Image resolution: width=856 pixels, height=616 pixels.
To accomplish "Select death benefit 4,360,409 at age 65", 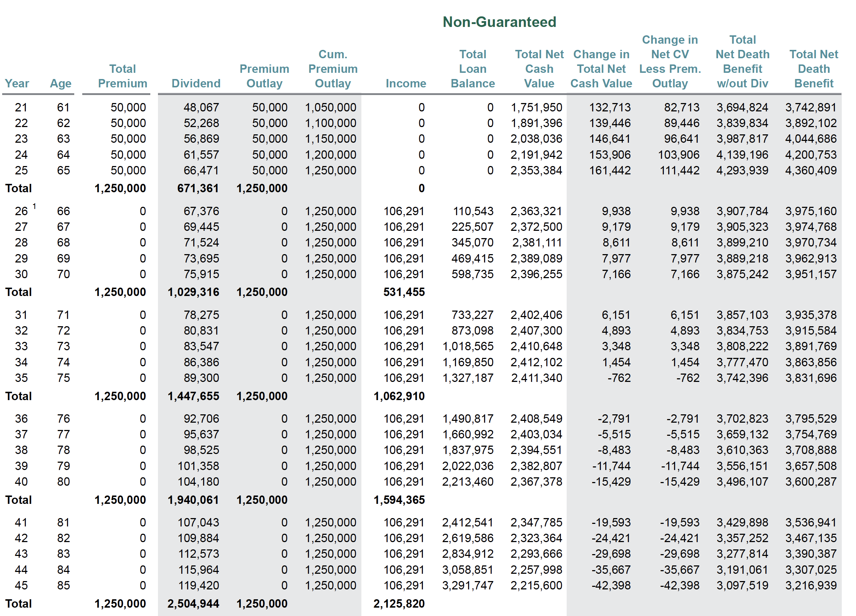I will pos(811,170).
